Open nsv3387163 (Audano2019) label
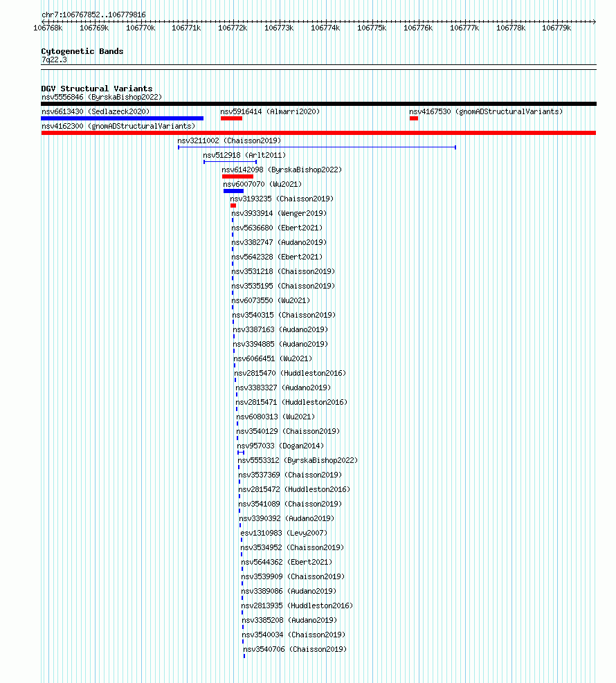The image size is (616, 683). (x=280, y=330)
